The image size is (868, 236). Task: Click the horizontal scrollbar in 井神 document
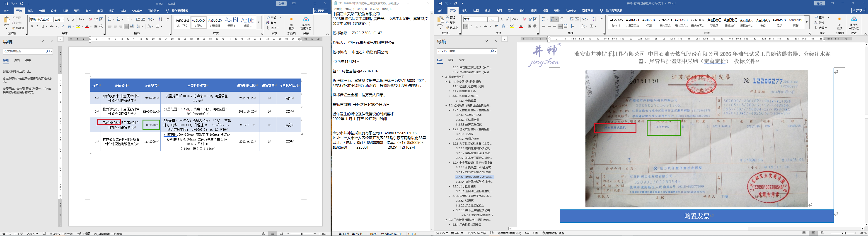click(x=630, y=229)
